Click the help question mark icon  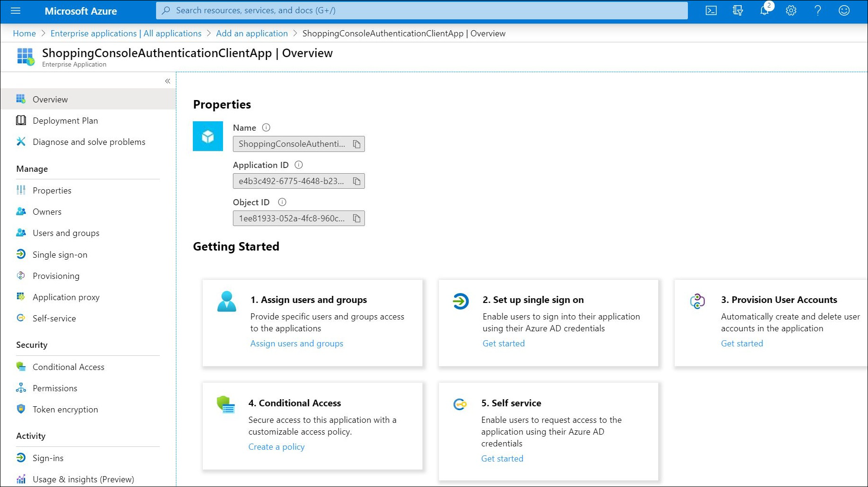tap(818, 10)
